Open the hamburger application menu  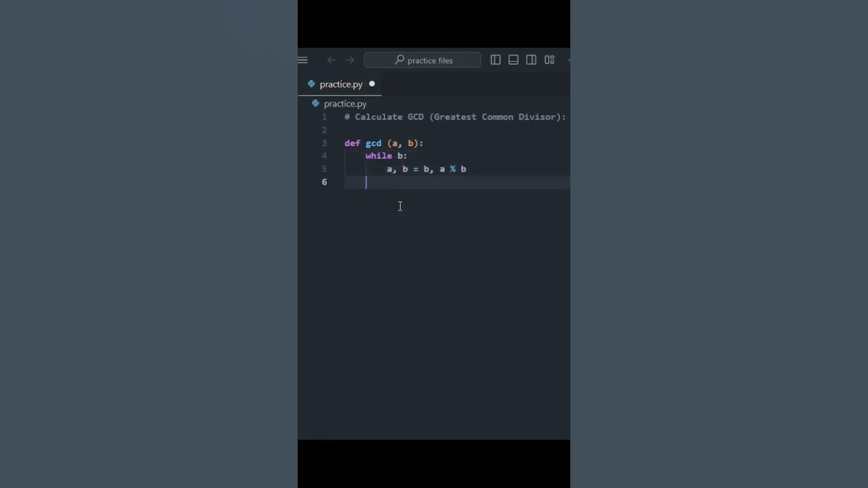point(302,60)
